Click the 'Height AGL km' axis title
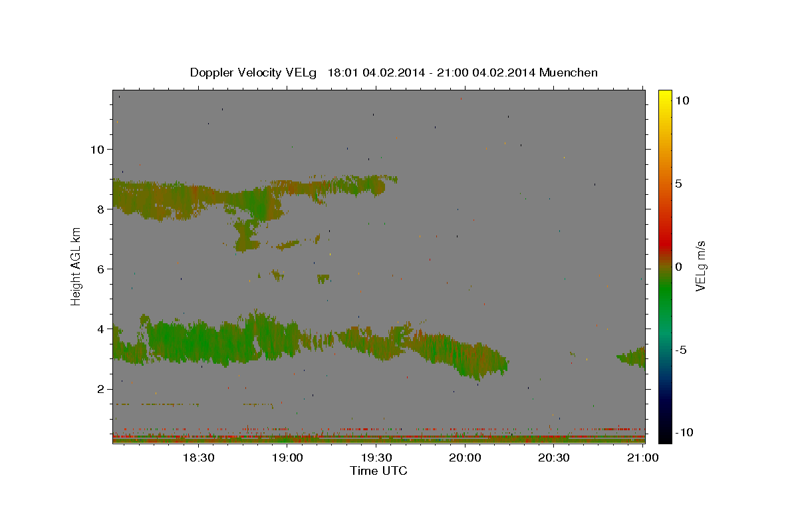The height and width of the screenshot is (532, 798). coord(76,266)
